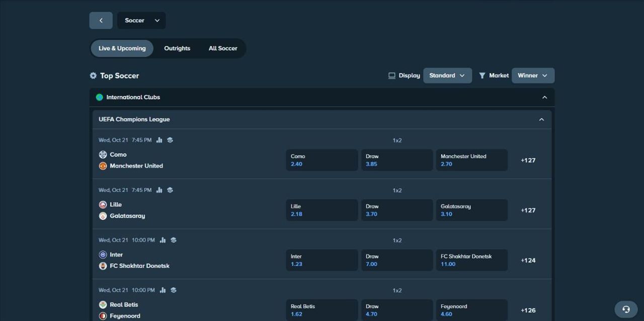The width and height of the screenshot is (644, 321).
Task: Open the Standard display dropdown
Action: click(x=447, y=75)
